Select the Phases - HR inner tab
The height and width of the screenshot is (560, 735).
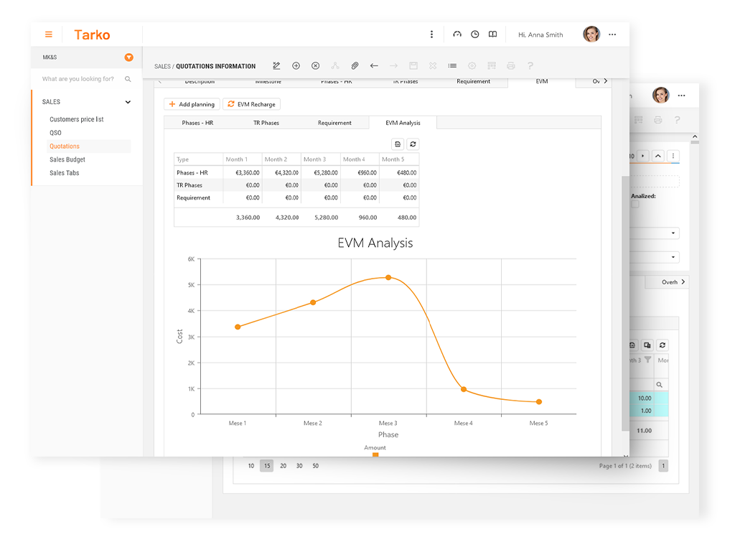pos(197,123)
